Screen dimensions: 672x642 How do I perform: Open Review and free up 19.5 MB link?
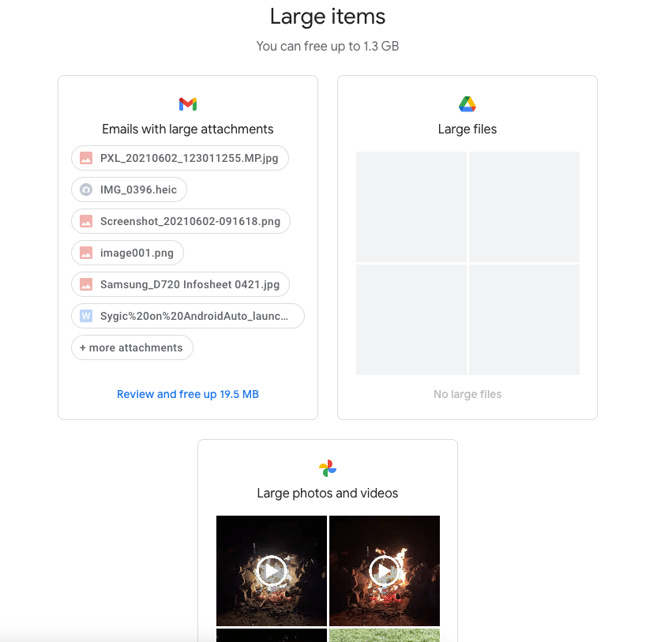(188, 394)
